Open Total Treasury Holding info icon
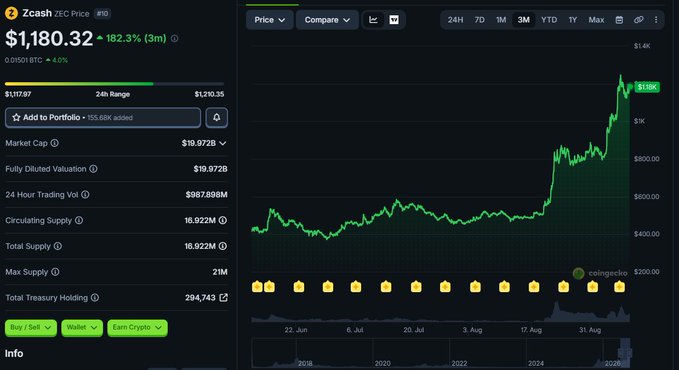This screenshot has width=679, height=370. point(95,298)
